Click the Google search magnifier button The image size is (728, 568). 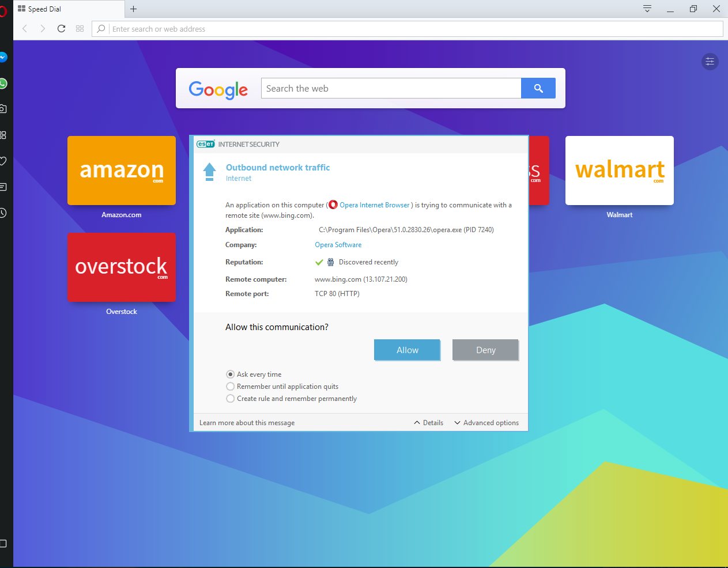coord(538,88)
